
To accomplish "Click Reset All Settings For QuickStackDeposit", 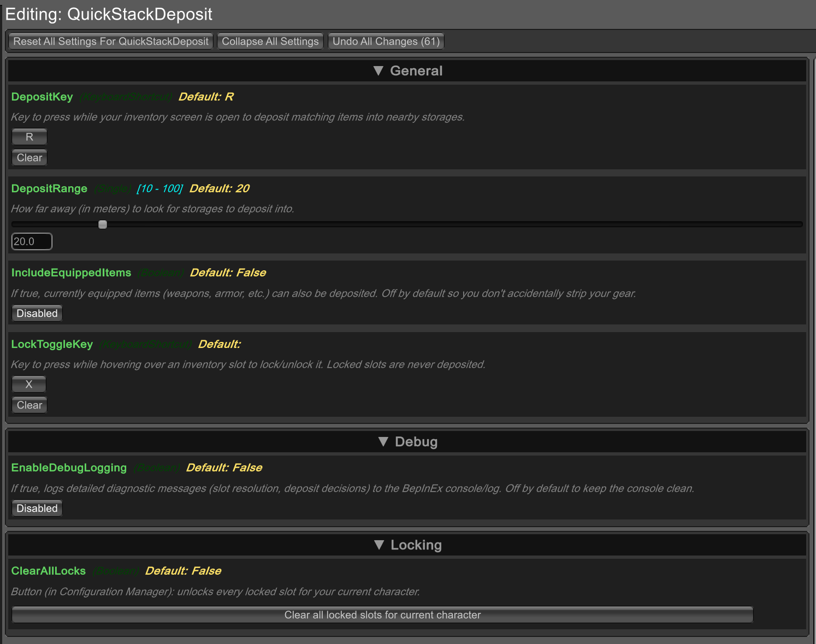I will click(x=111, y=42).
